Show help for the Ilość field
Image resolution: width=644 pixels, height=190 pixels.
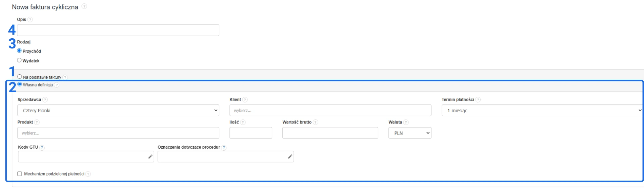coord(243,122)
